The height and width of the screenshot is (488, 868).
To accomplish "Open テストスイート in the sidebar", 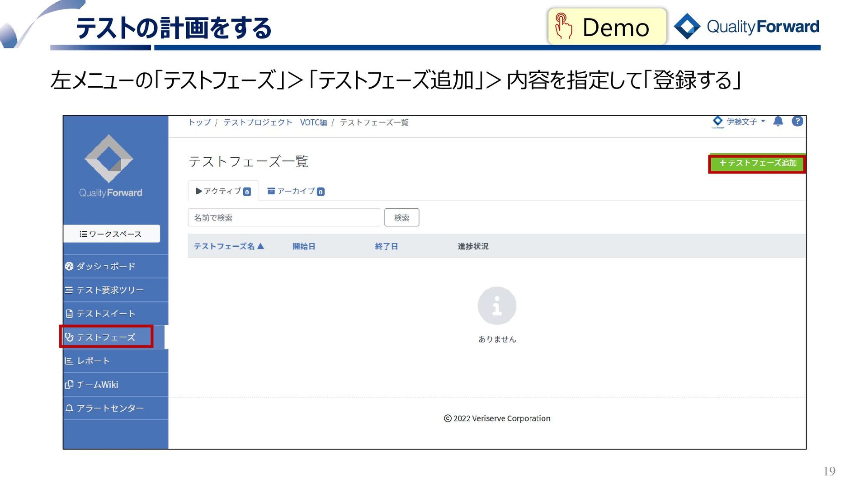I will (x=106, y=314).
